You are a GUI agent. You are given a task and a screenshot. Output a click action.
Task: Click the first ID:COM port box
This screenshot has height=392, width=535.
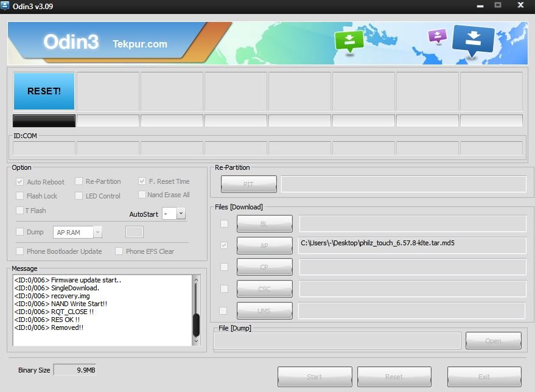pyautogui.click(x=44, y=148)
